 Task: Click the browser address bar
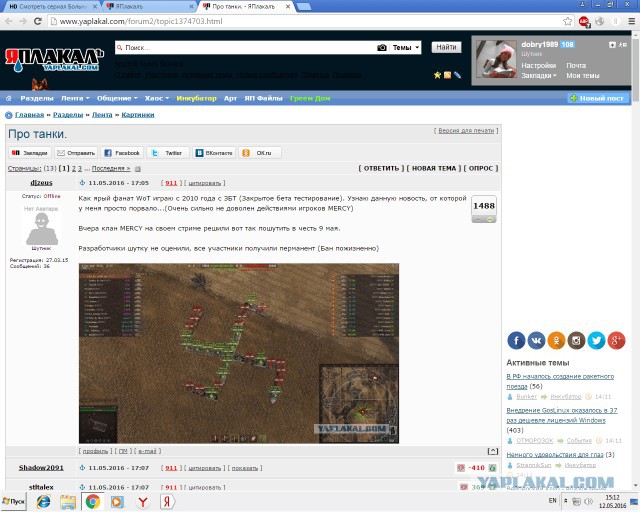pos(306,21)
